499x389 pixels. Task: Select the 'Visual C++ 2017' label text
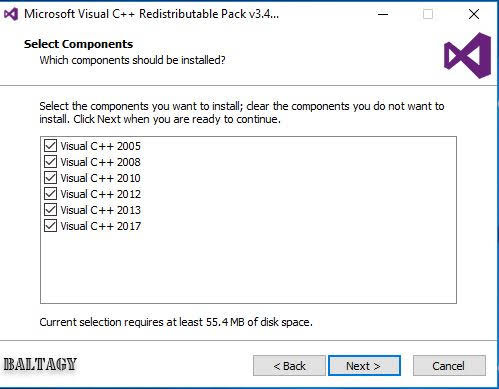click(x=100, y=226)
